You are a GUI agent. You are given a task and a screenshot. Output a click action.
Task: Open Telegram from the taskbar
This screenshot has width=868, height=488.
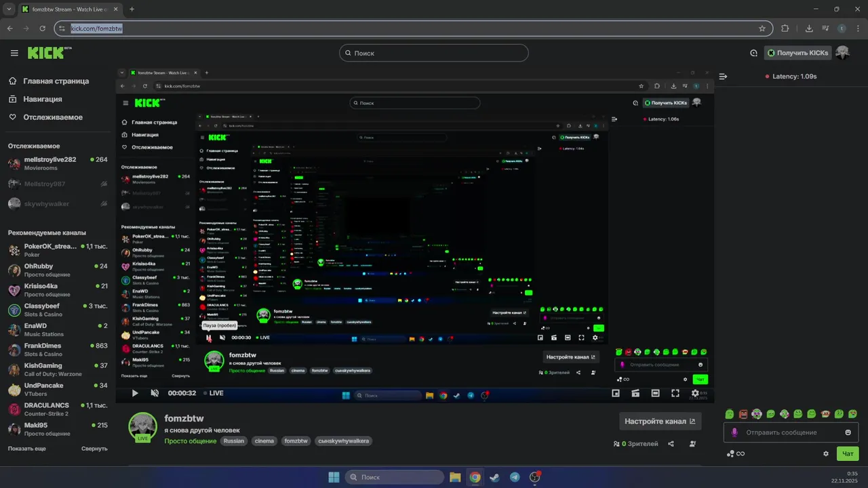[515, 477]
